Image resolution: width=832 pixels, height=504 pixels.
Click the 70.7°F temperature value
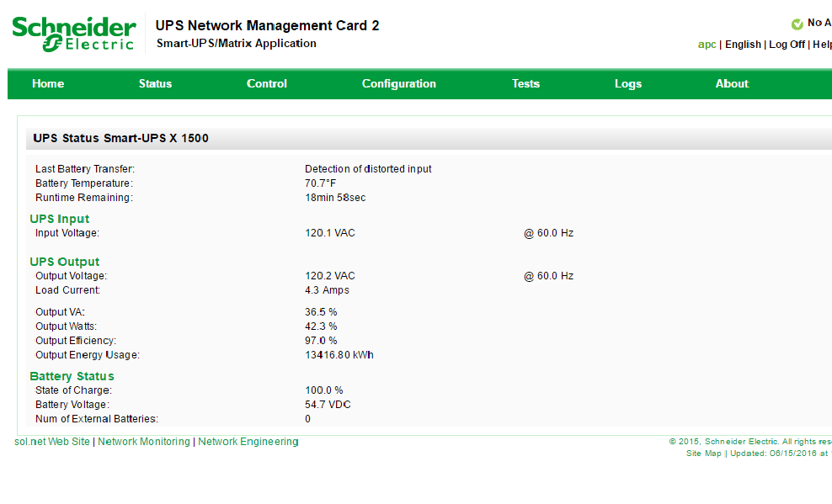[321, 183]
